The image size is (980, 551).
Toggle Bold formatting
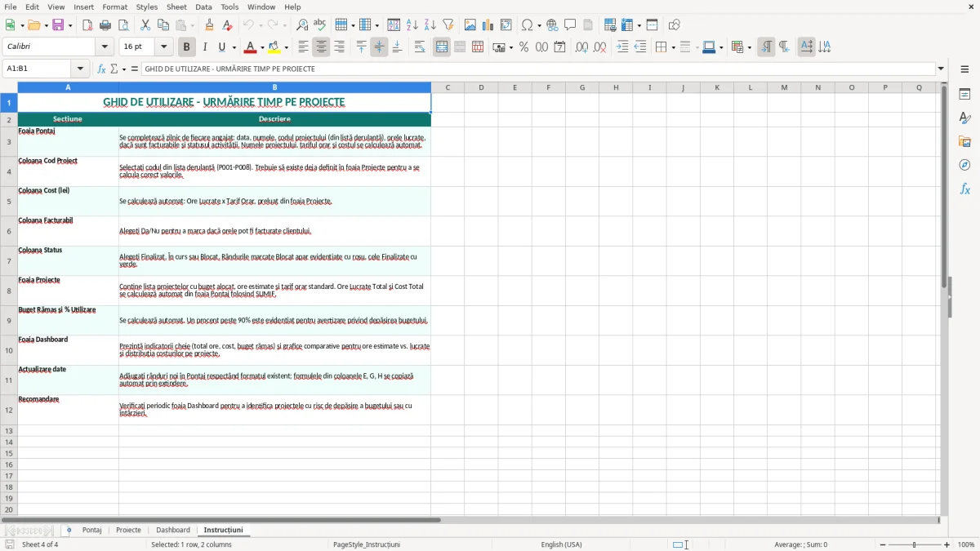coord(186,47)
